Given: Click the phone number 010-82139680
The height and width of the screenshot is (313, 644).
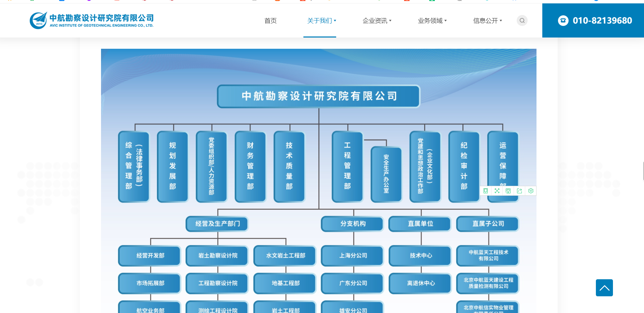Looking at the screenshot, I should 602,20.
